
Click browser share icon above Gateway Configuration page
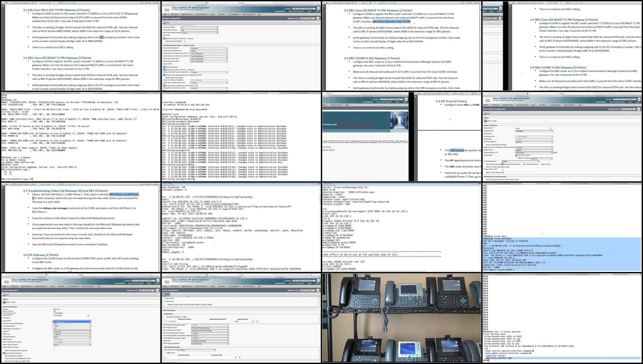coord(315,3)
